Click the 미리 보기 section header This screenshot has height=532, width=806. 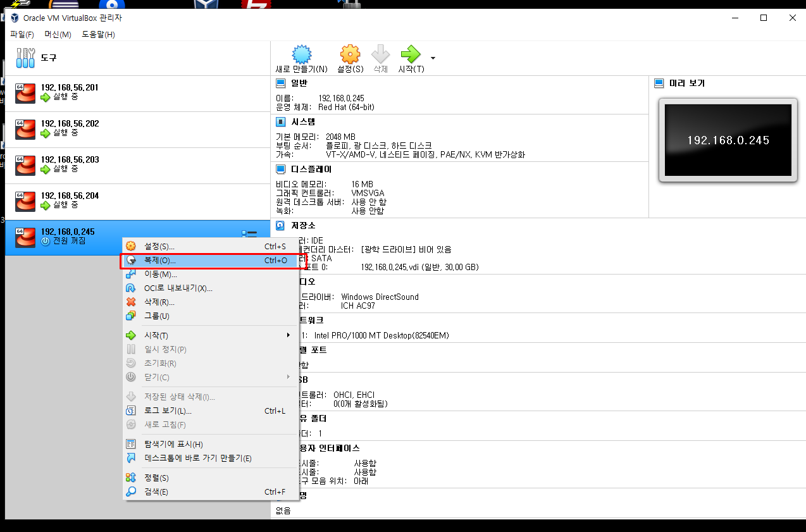[x=686, y=84]
